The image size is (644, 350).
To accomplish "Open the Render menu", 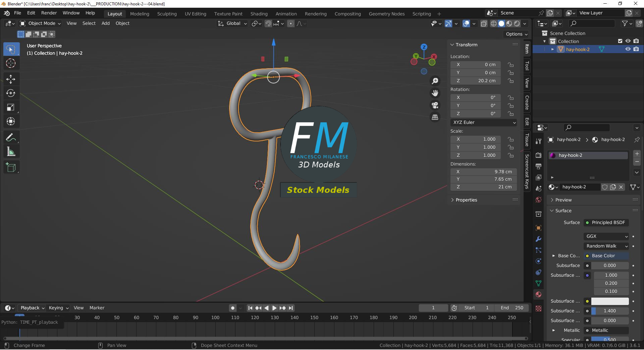I will click(49, 13).
